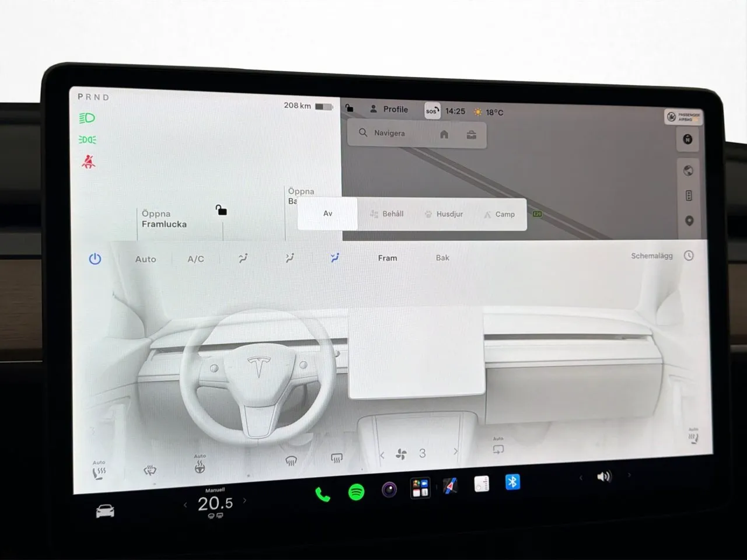This screenshot has height=560, width=747.
Task: Toggle the A/C setting
Action: click(196, 259)
